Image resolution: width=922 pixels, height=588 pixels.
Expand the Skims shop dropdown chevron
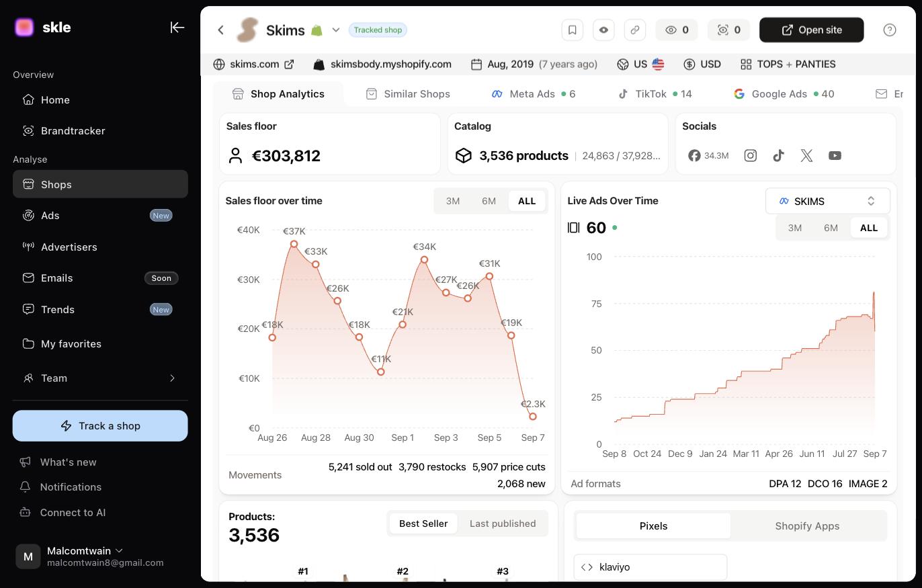336,30
